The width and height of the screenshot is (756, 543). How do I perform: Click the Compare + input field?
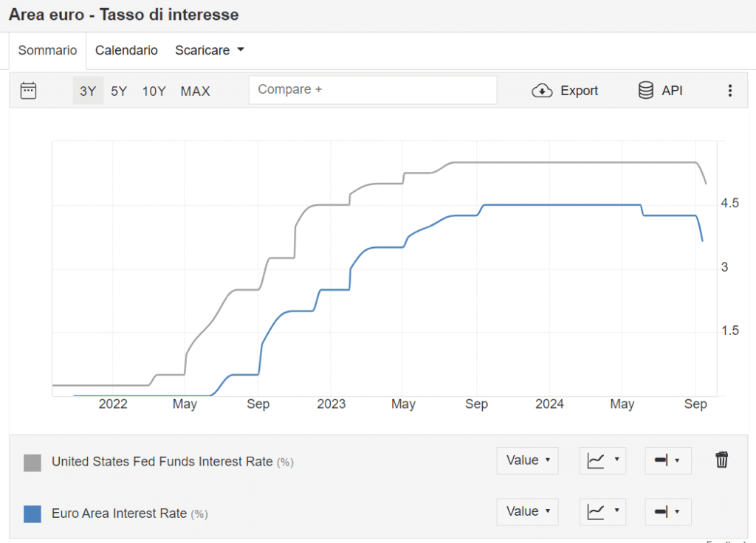point(372,90)
